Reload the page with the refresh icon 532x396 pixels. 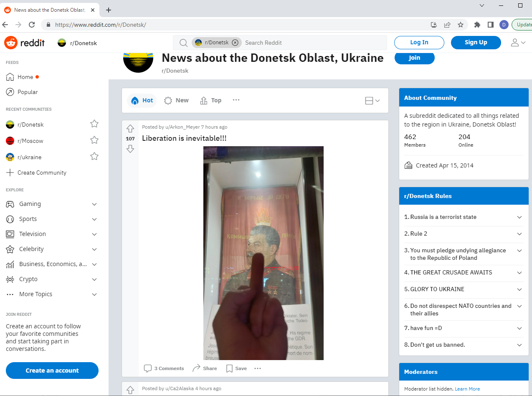click(32, 25)
